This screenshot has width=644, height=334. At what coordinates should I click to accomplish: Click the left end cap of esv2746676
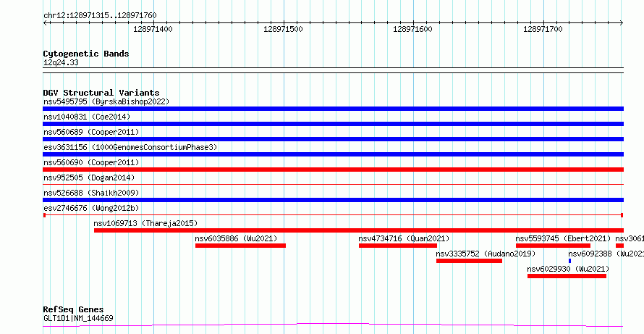[44, 215]
